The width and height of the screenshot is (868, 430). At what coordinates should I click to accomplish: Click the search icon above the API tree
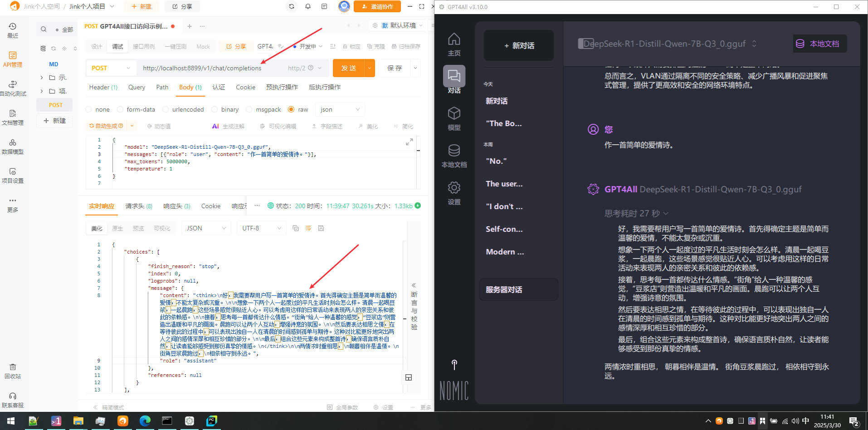pos(44,29)
